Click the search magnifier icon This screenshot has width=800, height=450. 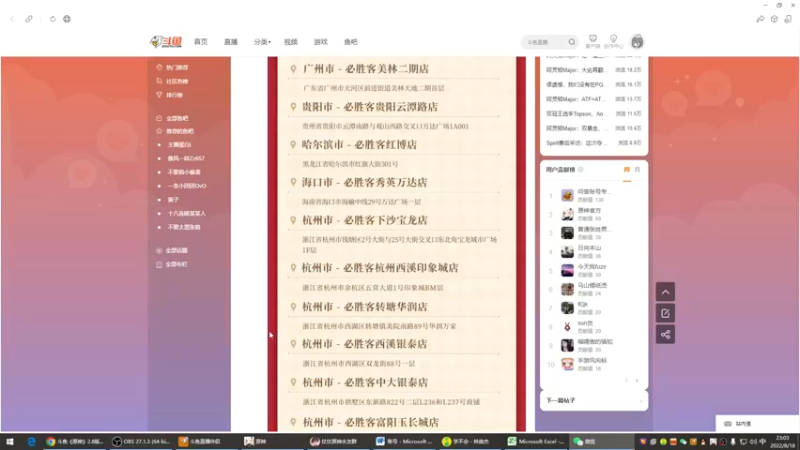tap(572, 42)
